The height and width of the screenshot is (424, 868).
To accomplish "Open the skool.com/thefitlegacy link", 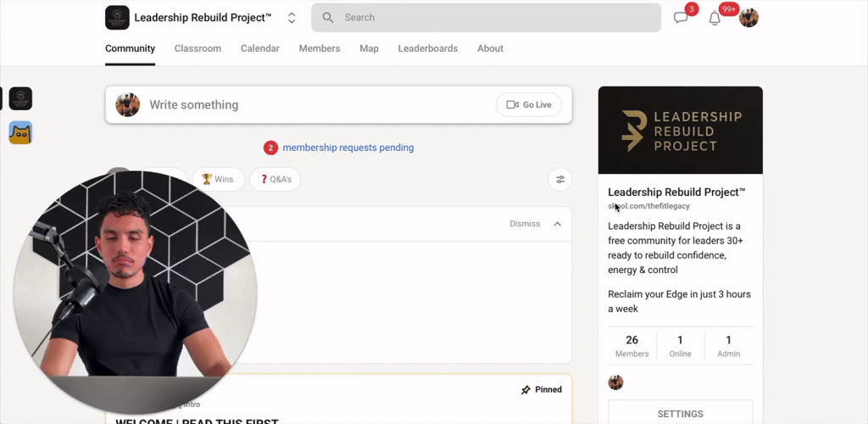I will 648,206.
